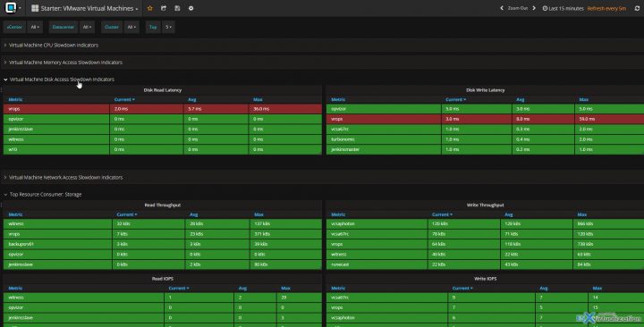Click the Zoom Out time button
Screen dimensions: 644x327
click(518, 8)
